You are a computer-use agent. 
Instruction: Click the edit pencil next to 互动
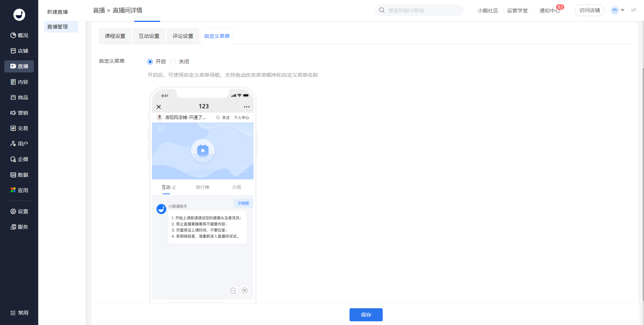174,187
